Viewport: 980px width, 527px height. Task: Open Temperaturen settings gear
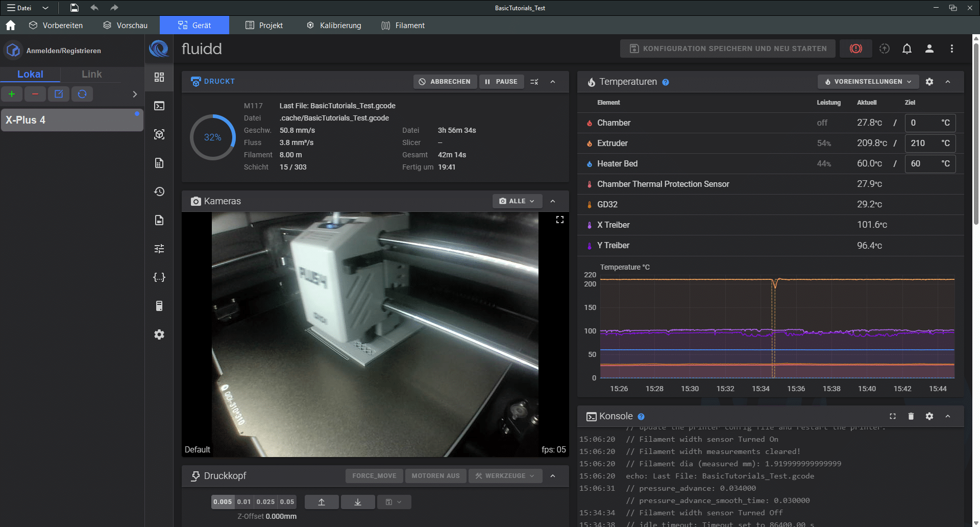coord(929,82)
